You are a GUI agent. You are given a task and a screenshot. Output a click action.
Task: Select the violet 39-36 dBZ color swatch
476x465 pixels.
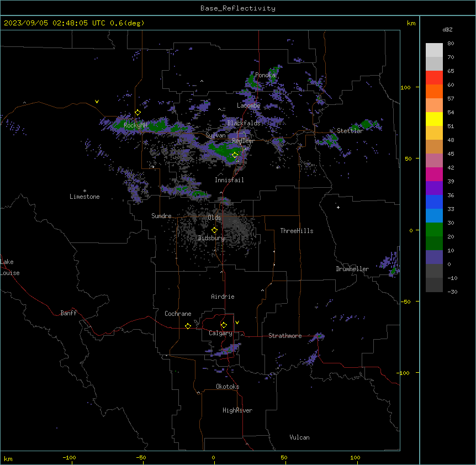pos(434,188)
